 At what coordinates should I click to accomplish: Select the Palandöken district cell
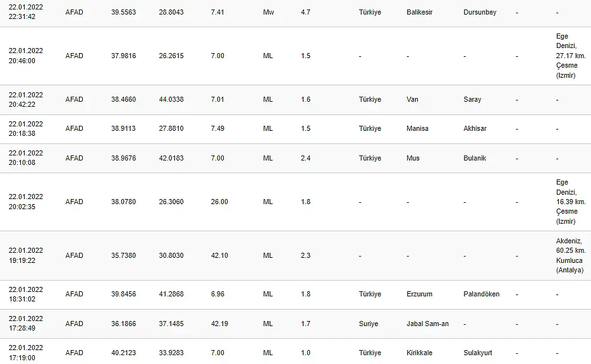481,294
